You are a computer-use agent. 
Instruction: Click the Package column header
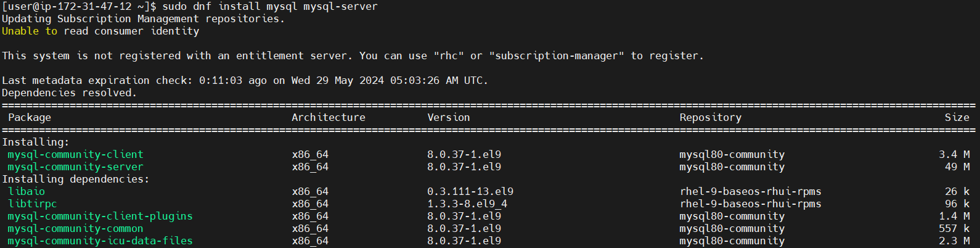point(30,117)
